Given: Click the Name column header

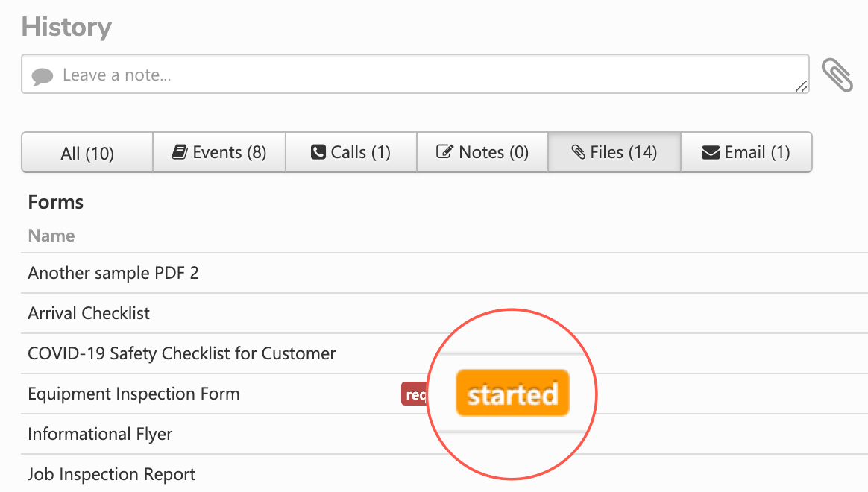Looking at the screenshot, I should point(51,236).
